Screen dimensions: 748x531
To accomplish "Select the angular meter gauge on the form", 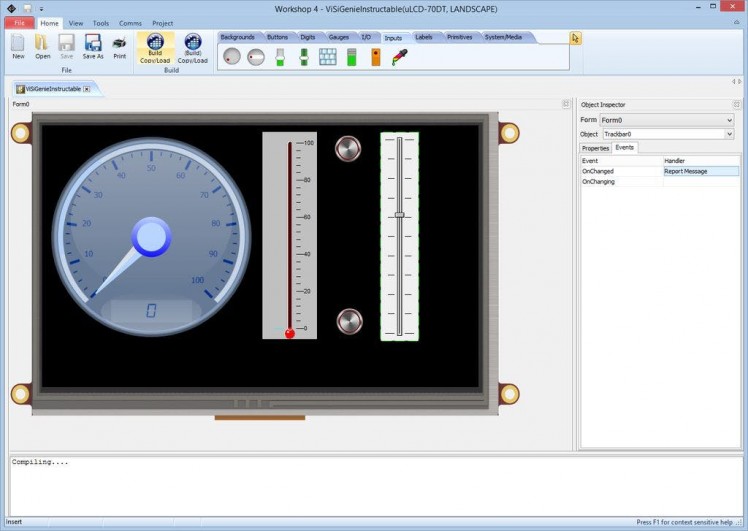I will [x=150, y=236].
